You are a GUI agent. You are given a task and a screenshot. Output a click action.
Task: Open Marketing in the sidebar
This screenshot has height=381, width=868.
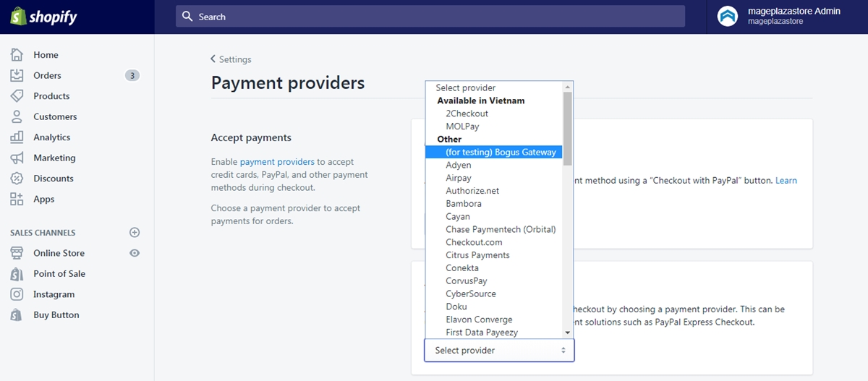pos(54,158)
